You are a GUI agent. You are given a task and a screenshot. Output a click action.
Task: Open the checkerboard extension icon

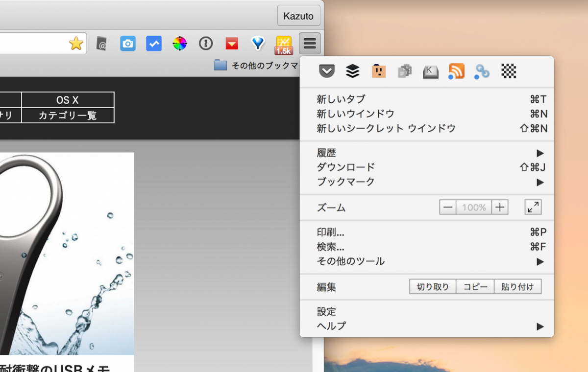coord(508,71)
